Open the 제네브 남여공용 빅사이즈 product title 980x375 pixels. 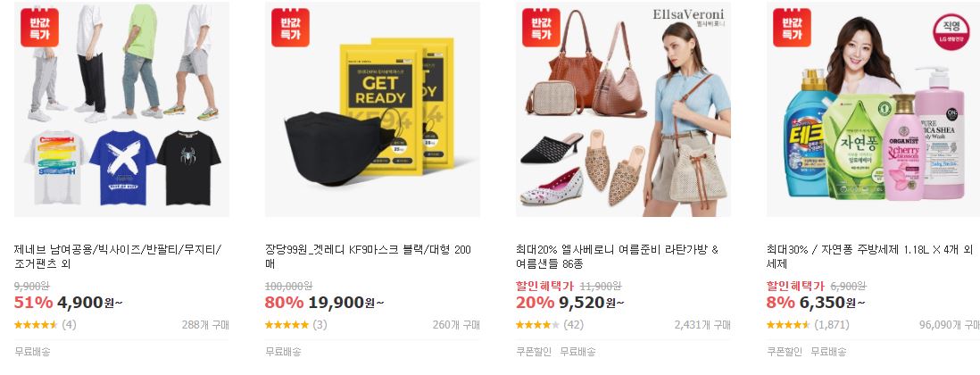click(x=118, y=257)
